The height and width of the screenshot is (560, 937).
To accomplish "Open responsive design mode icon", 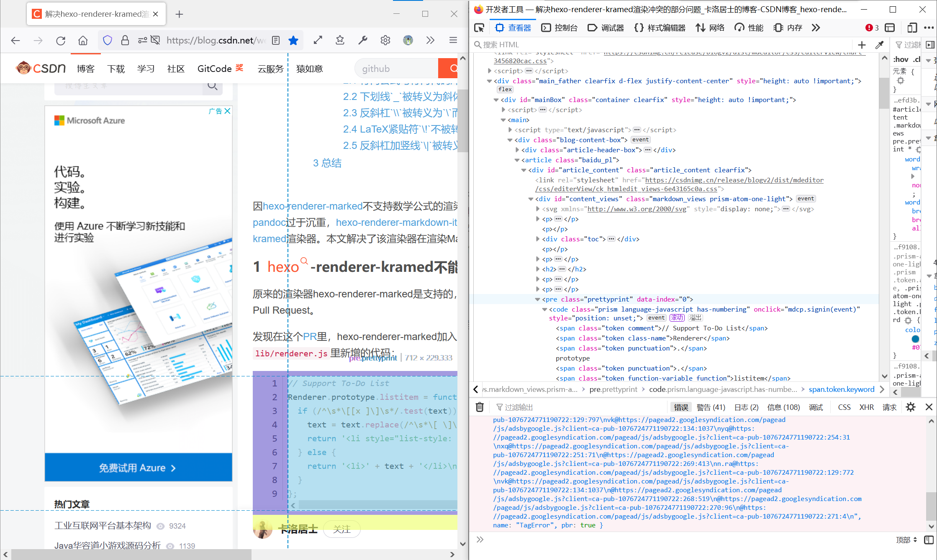I will [912, 28].
